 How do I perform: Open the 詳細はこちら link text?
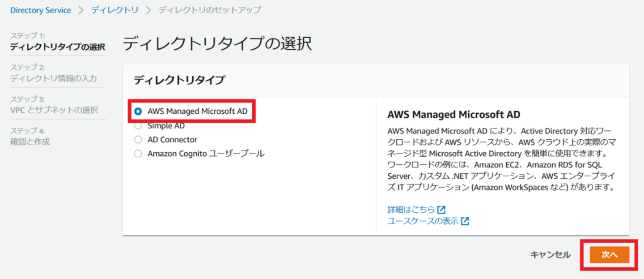click(x=411, y=210)
